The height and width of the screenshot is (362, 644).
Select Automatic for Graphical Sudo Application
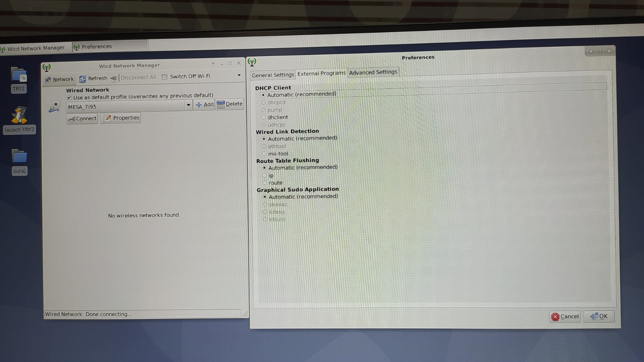(265, 197)
